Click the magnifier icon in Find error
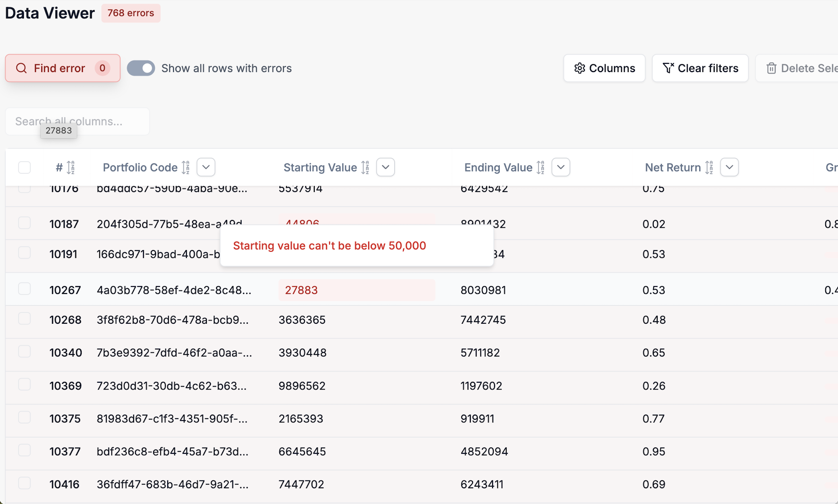This screenshot has height=504, width=838. (21, 68)
